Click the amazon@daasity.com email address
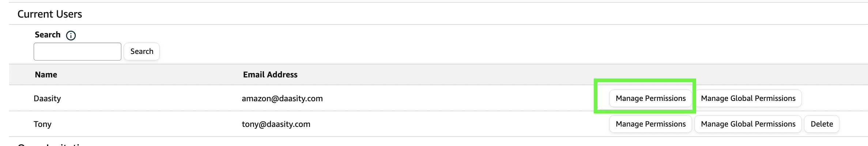Image resolution: width=868 pixels, height=146 pixels. tap(282, 99)
